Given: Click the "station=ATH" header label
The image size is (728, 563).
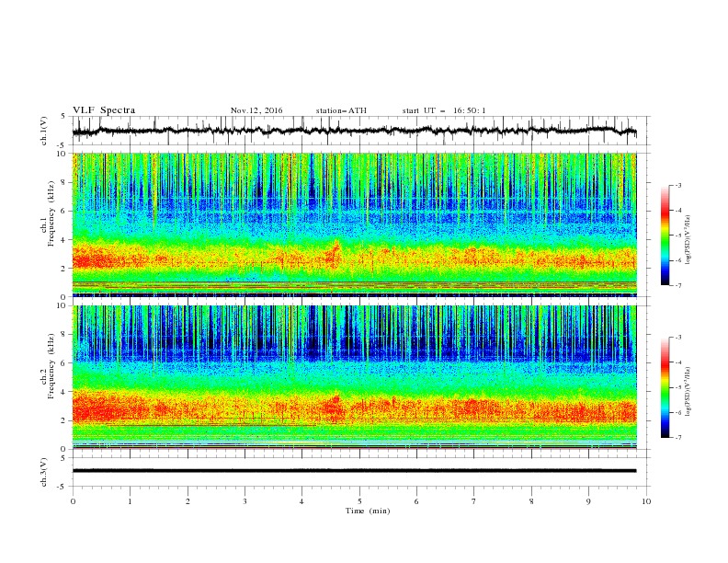Looking at the screenshot, I should pyautogui.click(x=341, y=110).
